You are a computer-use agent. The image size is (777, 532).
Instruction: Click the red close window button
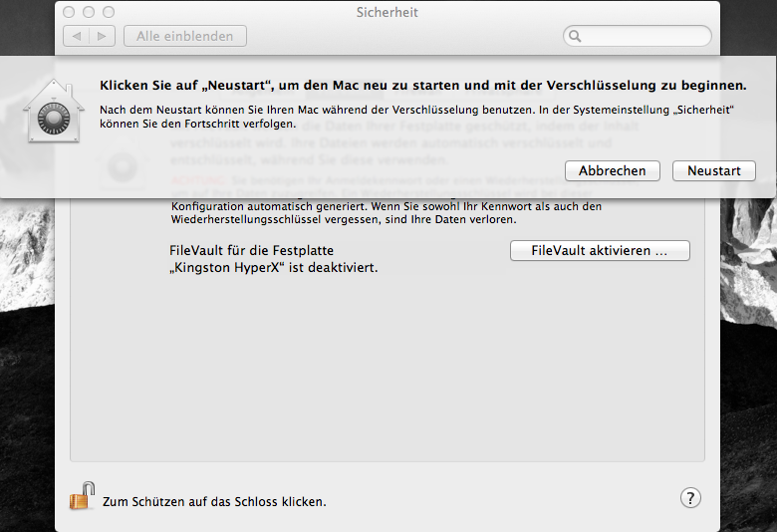[x=69, y=12]
